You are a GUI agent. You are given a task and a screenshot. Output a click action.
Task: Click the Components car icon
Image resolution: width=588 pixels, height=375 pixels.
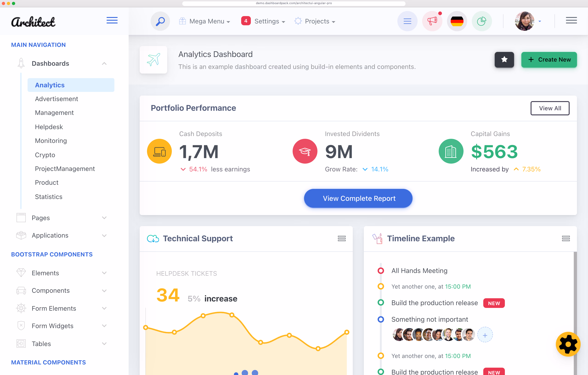click(x=21, y=290)
